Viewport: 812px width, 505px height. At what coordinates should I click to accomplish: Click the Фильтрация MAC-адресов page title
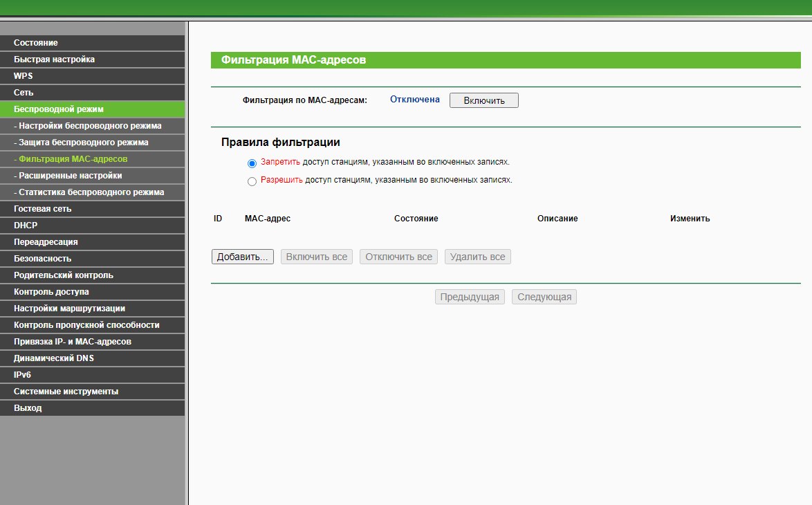pos(294,60)
